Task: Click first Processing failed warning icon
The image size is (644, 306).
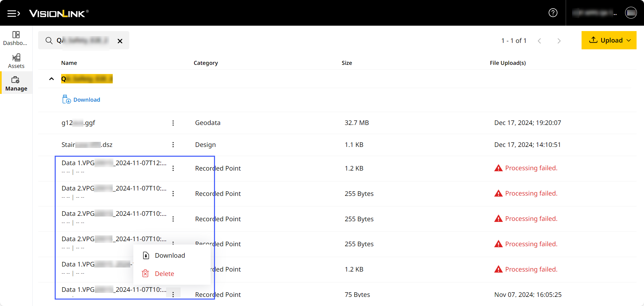Action: coord(498,168)
